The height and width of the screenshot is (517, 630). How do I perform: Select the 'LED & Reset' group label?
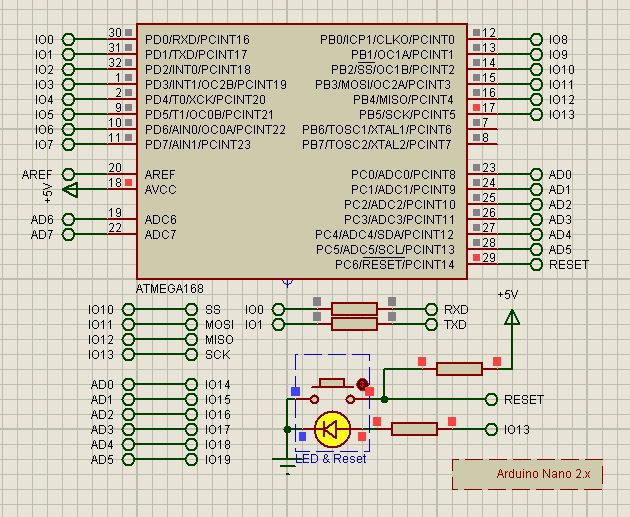coord(331,459)
